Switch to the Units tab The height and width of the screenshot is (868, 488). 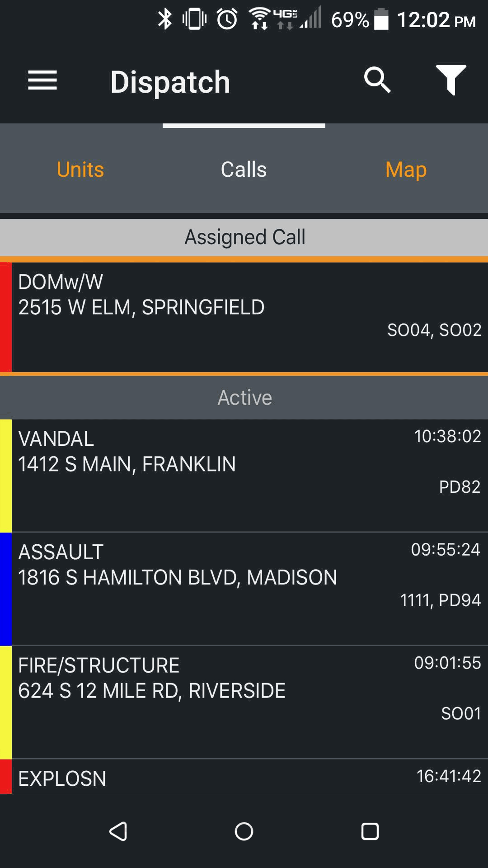[x=80, y=170]
